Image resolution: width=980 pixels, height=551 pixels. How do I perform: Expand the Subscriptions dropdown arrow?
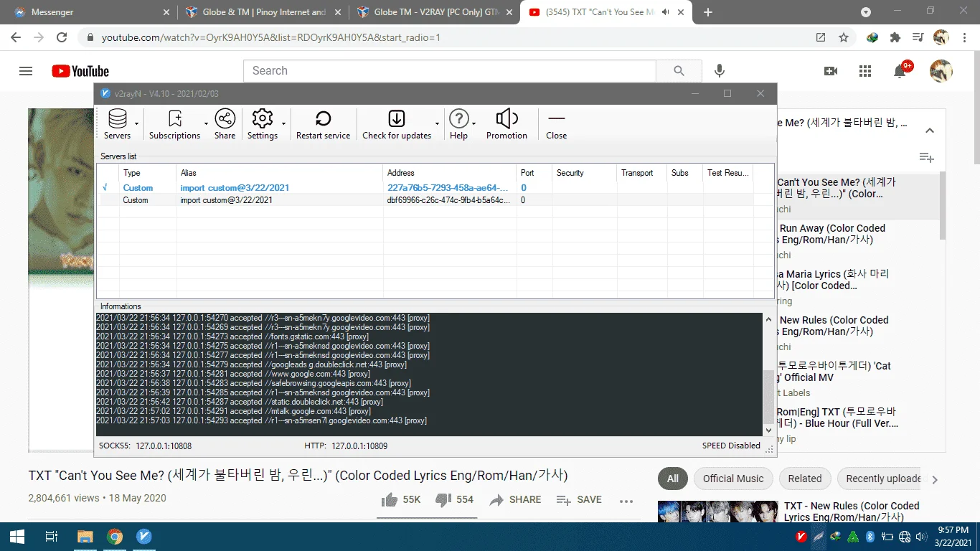point(206,125)
